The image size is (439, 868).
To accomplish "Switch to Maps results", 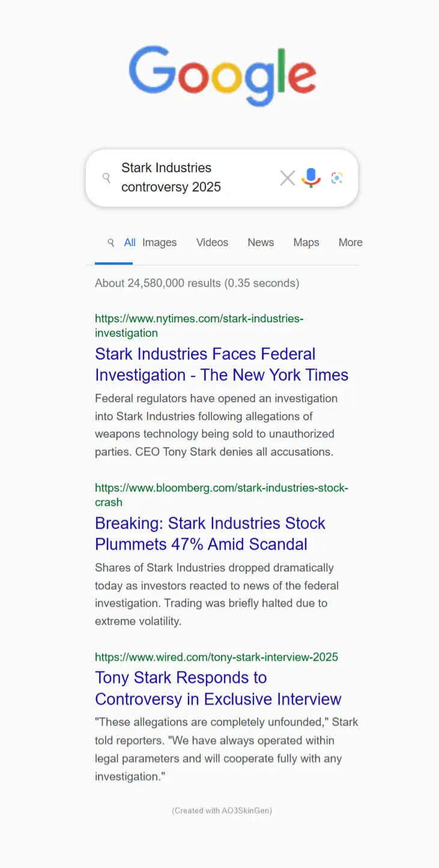I will click(306, 243).
